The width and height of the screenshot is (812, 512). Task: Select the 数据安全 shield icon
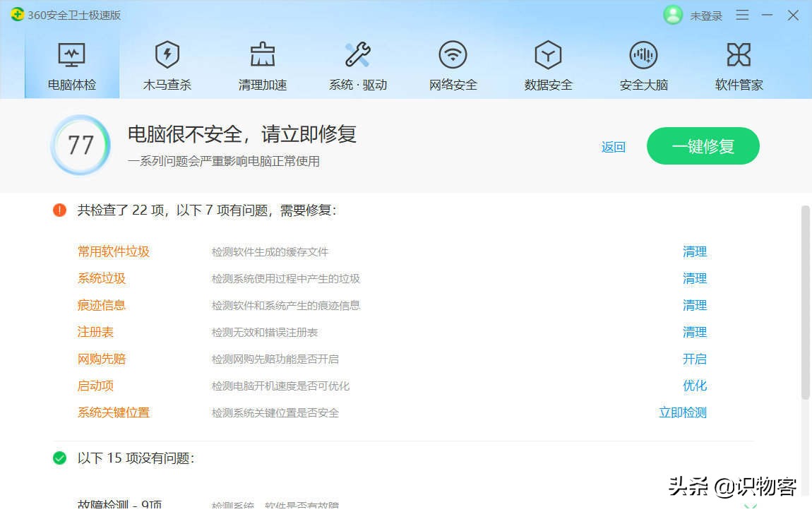click(548, 64)
